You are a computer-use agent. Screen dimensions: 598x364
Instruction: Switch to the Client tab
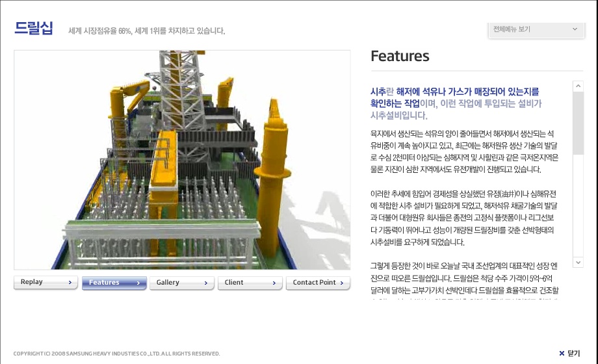tap(250, 283)
